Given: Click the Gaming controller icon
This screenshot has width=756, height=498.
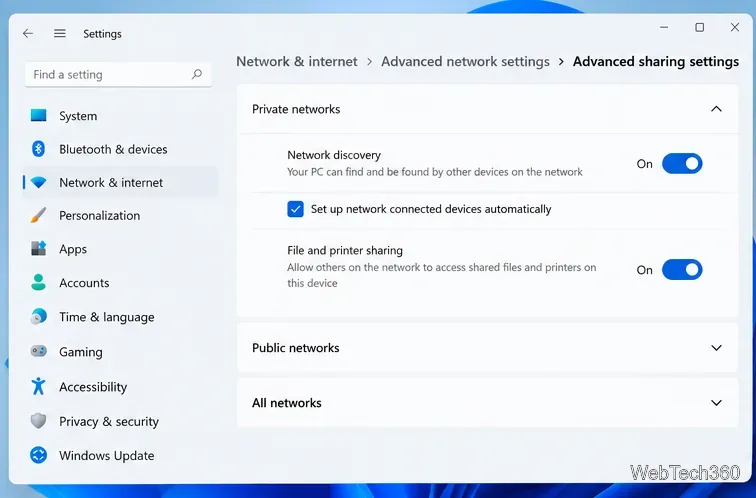Looking at the screenshot, I should click(x=39, y=351).
